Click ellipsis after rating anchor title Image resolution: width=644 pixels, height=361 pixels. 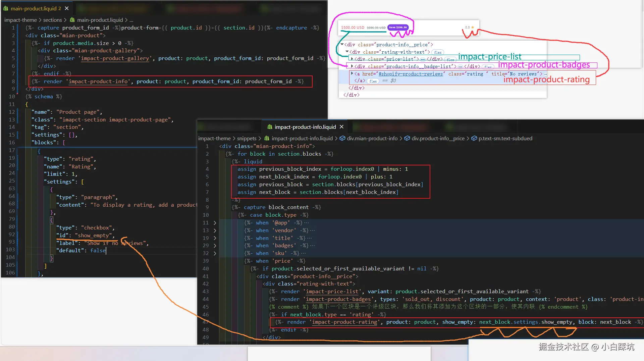click(x=545, y=74)
